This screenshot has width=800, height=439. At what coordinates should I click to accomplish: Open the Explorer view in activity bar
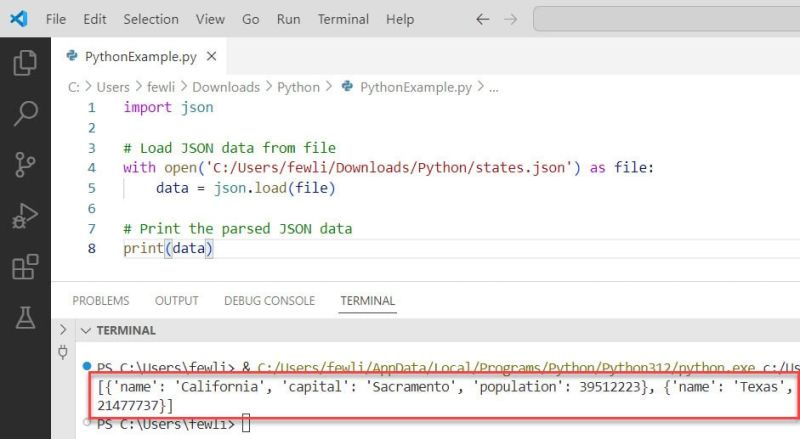click(x=25, y=63)
